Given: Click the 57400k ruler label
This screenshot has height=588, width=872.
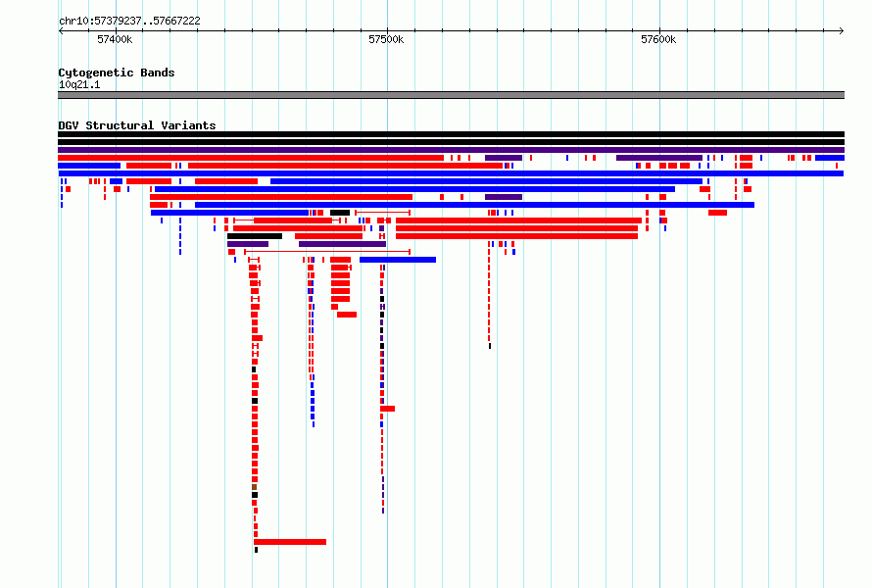Looking at the screenshot, I should click(x=115, y=39).
